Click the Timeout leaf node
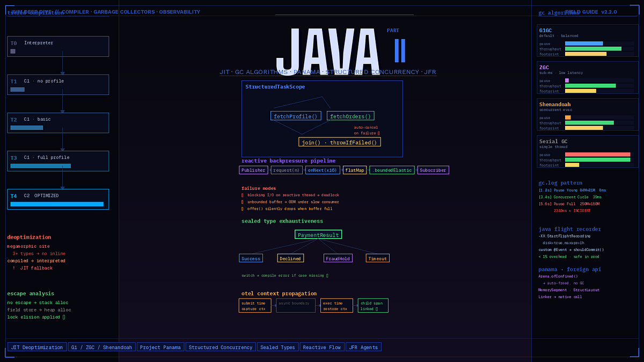Viewport: 644px width, 362px height. 377,258
